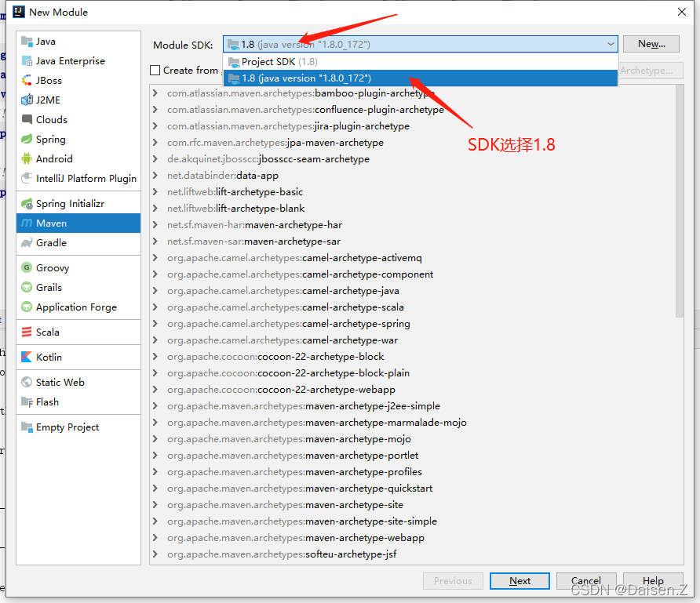The height and width of the screenshot is (603, 700).
Task: Expand the bamboo-plugin-archetype entry
Action: 155,93
